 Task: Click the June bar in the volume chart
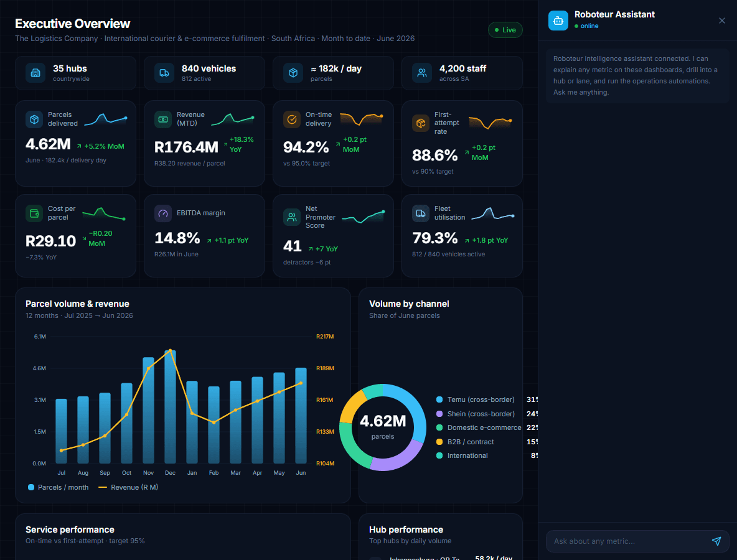tap(301, 416)
